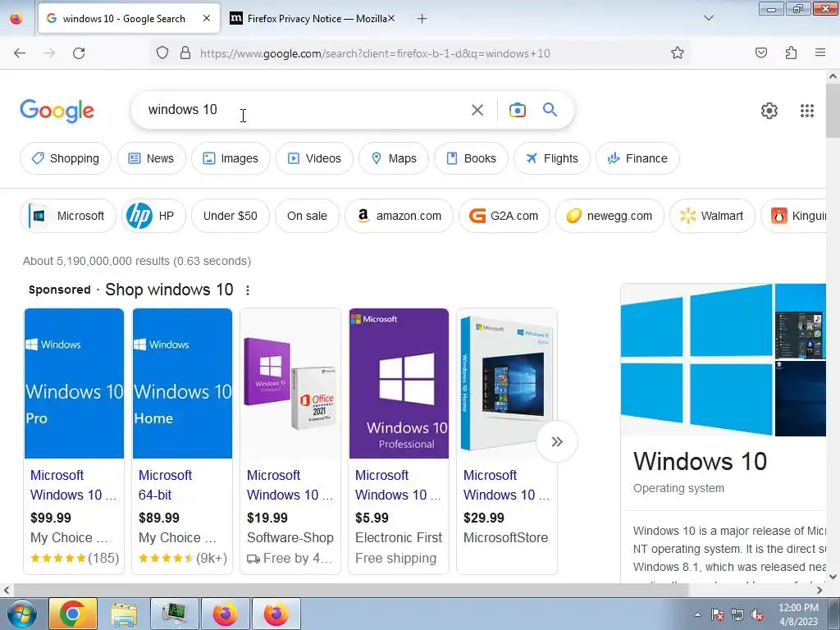Viewport: 840px width, 630px height.
Task: Select the Shopping search filter
Action: click(x=66, y=158)
